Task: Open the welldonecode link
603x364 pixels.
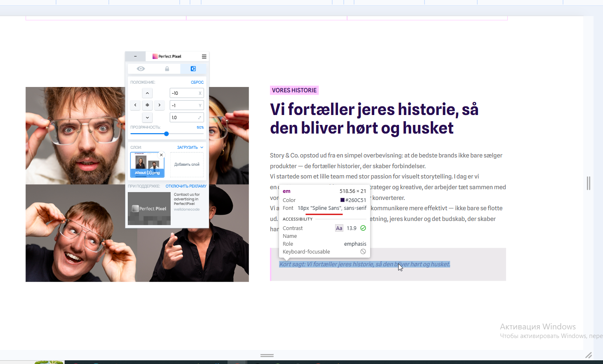Action: click(187, 209)
